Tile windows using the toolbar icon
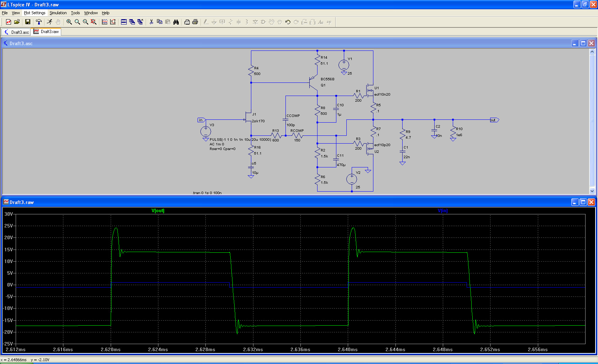This screenshot has width=598, height=364. pos(124,22)
